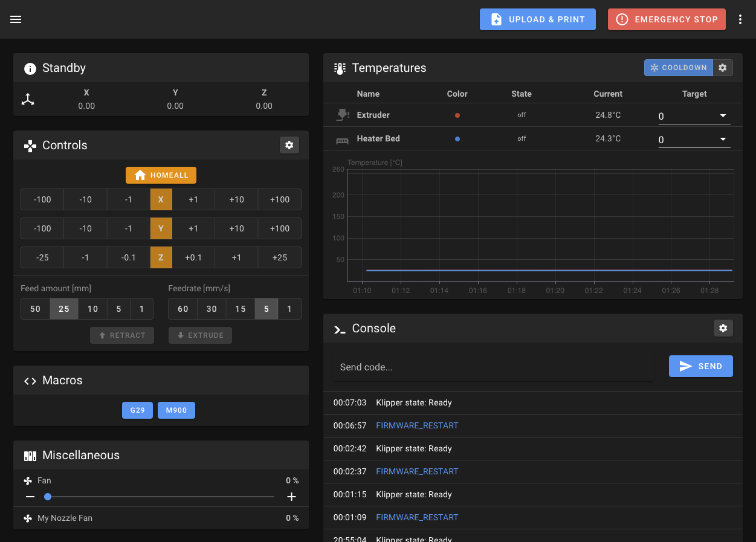Click the Macros code-brackets icon

coord(30,381)
